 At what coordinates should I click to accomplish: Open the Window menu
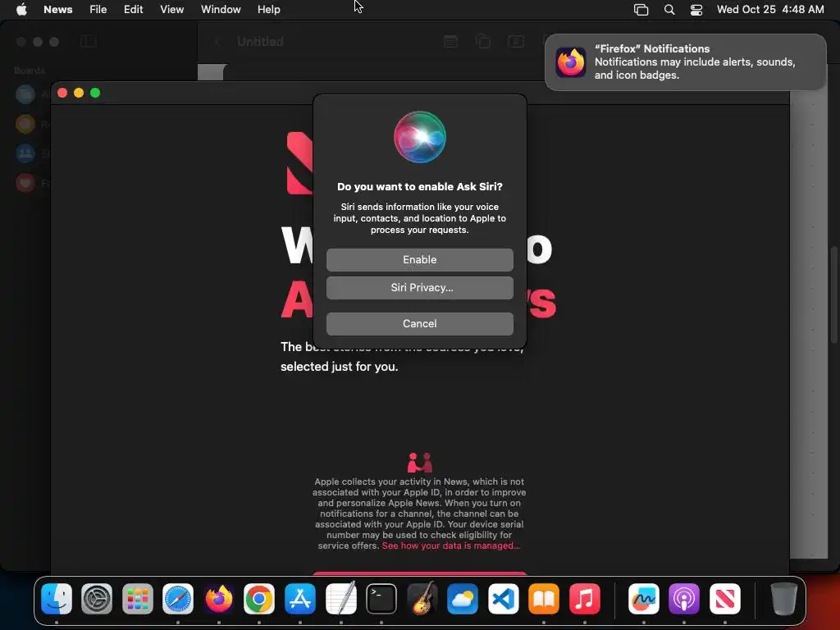coord(221,9)
